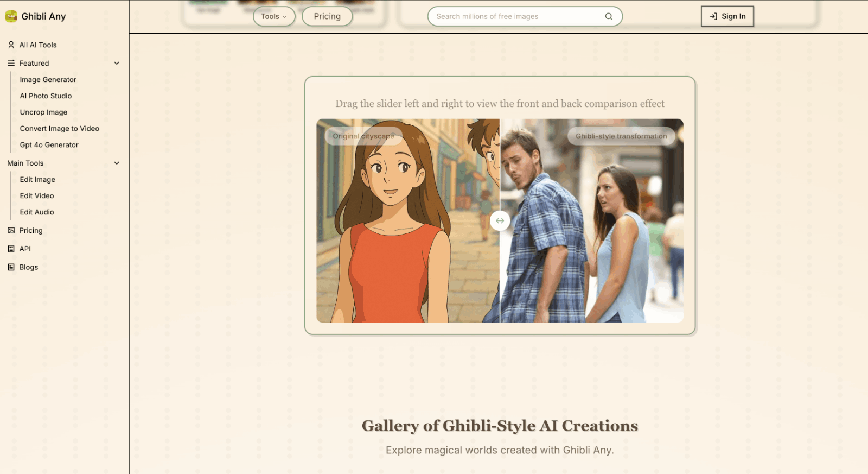The width and height of the screenshot is (868, 474).
Task: Focus the image search field
Action: (525, 16)
